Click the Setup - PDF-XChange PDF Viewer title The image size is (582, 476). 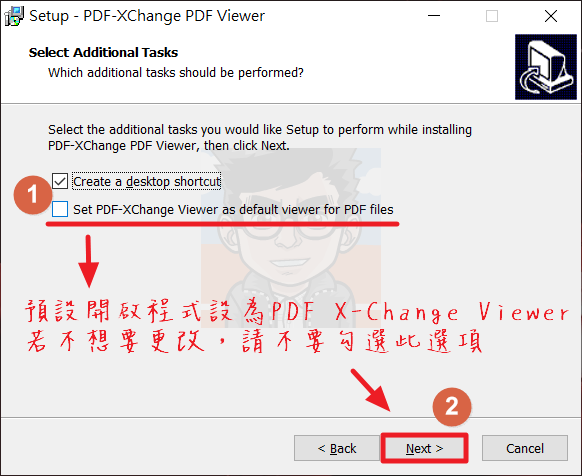[147, 16]
